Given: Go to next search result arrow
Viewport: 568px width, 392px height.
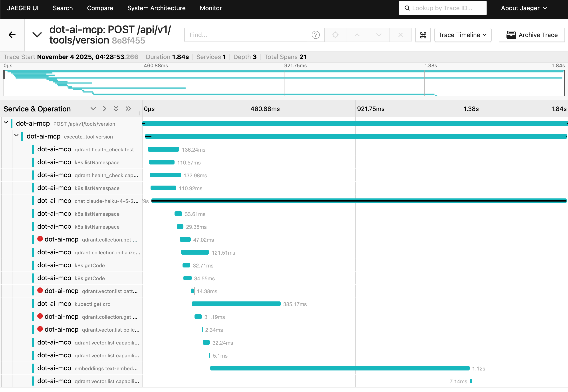Looking at the screenshot, I should 379,35.
